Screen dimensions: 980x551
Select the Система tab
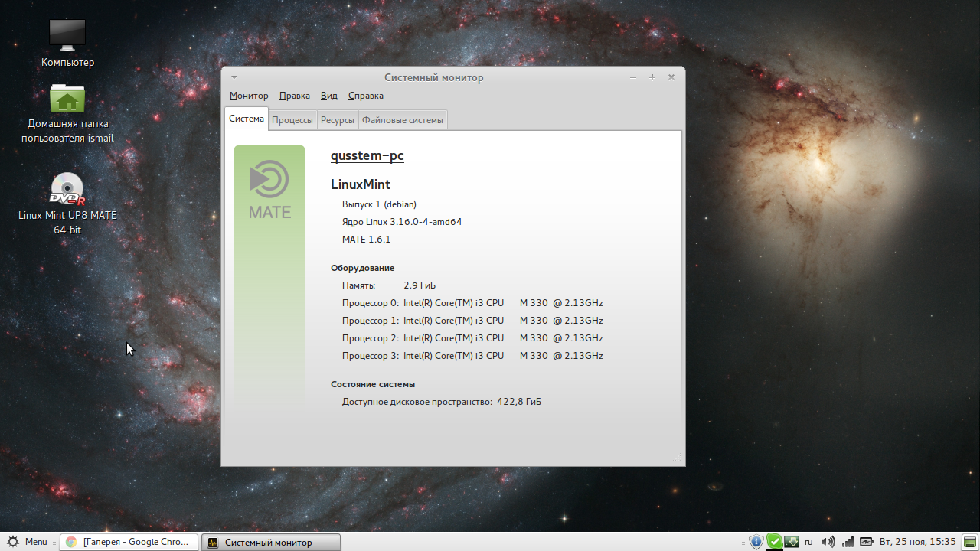tap(247, 119)
